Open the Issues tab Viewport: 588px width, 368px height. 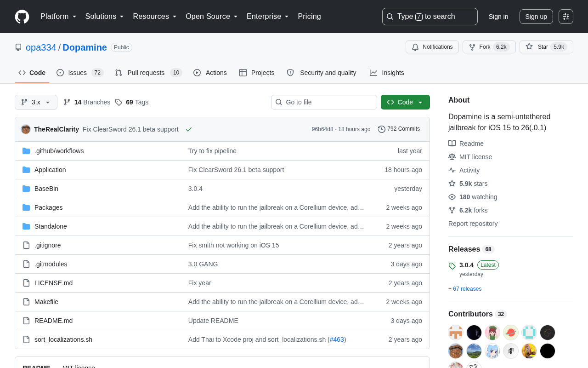tap(80, 73)
